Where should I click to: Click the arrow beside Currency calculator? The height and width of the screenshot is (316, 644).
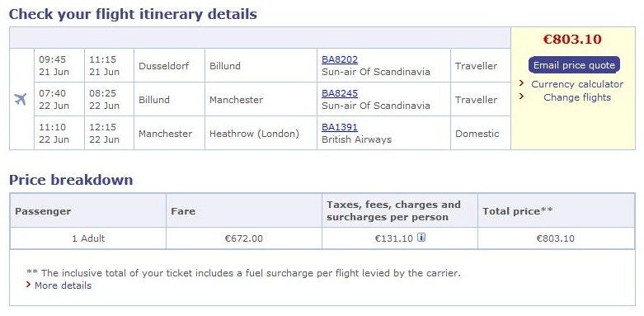point(522,83)
